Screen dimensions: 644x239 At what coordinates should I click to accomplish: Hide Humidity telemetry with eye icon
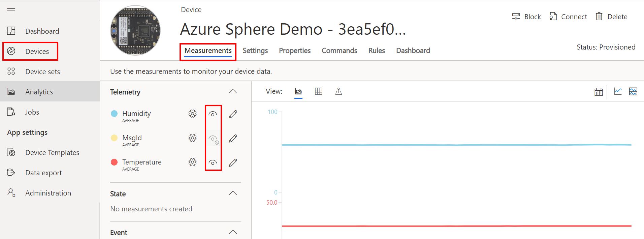click(213, 114)
